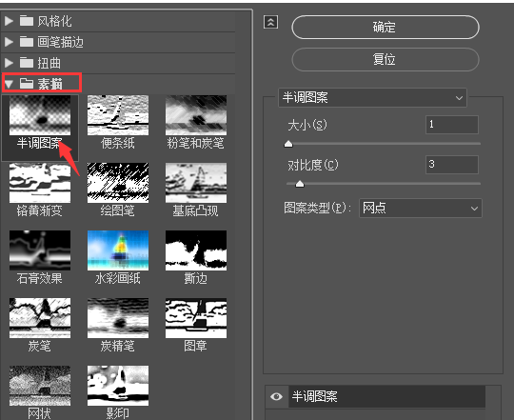
Task: Expand the 扭曲 filter folder
Action: point(9,63)
